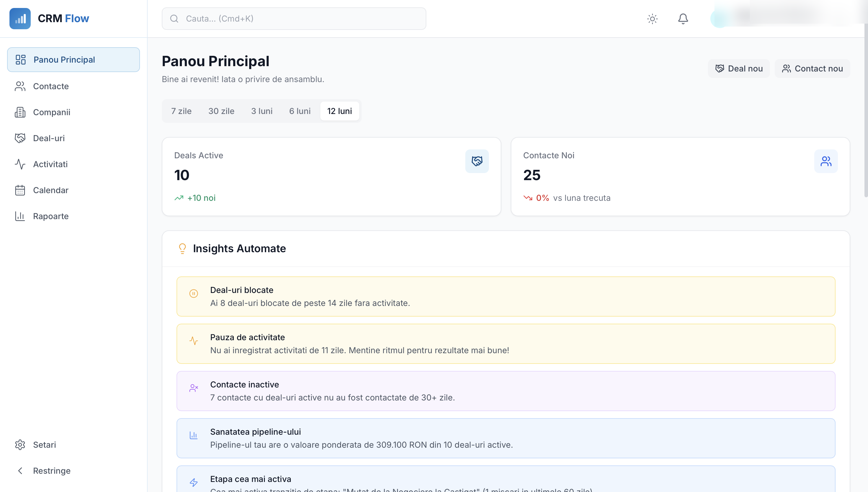Click the user-x icon on Contacte inactive
Screen dimensions: 868x492
tap(193, 388)
